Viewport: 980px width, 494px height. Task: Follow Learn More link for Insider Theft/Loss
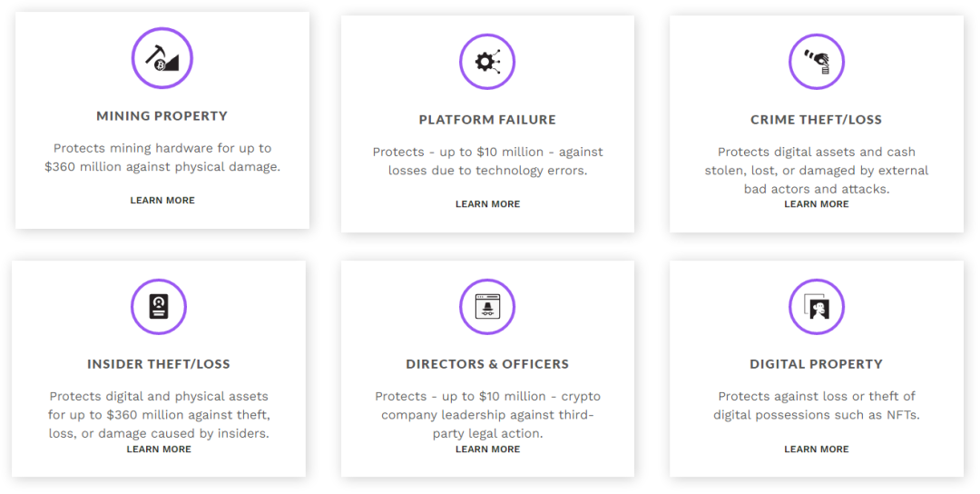tap(159, 450)
